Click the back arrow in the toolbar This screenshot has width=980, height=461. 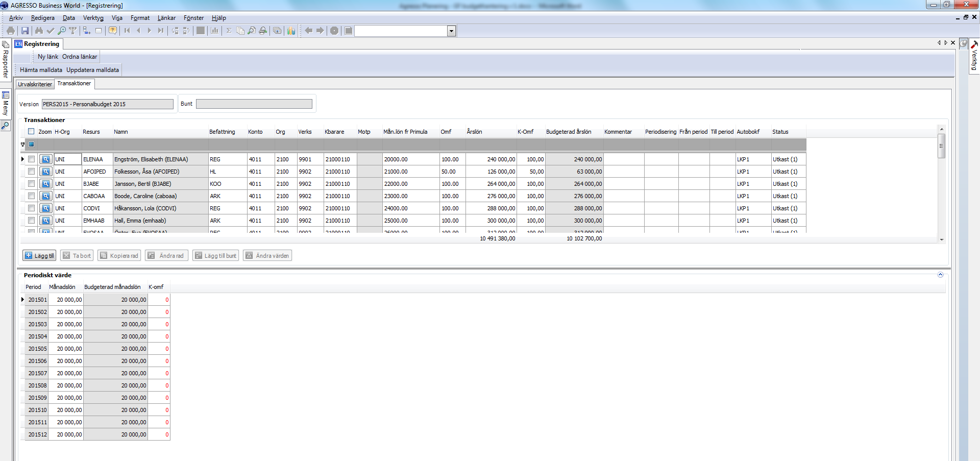(309, 31)
